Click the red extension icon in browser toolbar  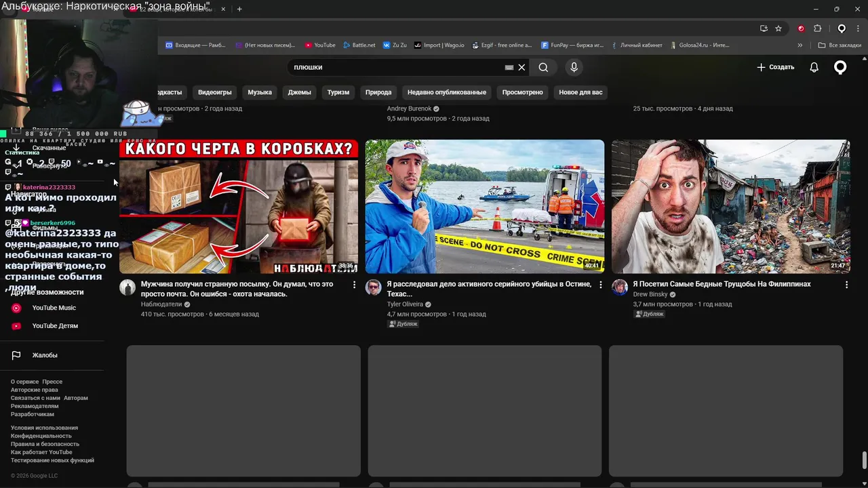coord(801,28)
